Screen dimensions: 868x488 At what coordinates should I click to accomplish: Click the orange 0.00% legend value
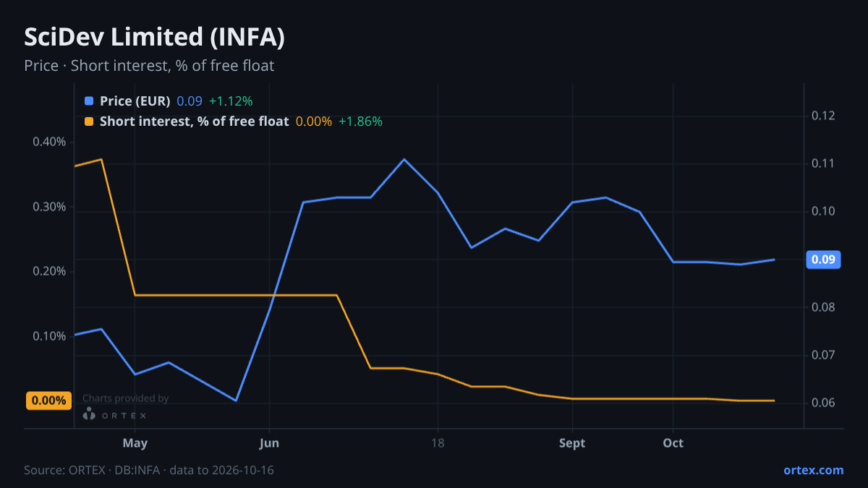click(x=314, y=121)
